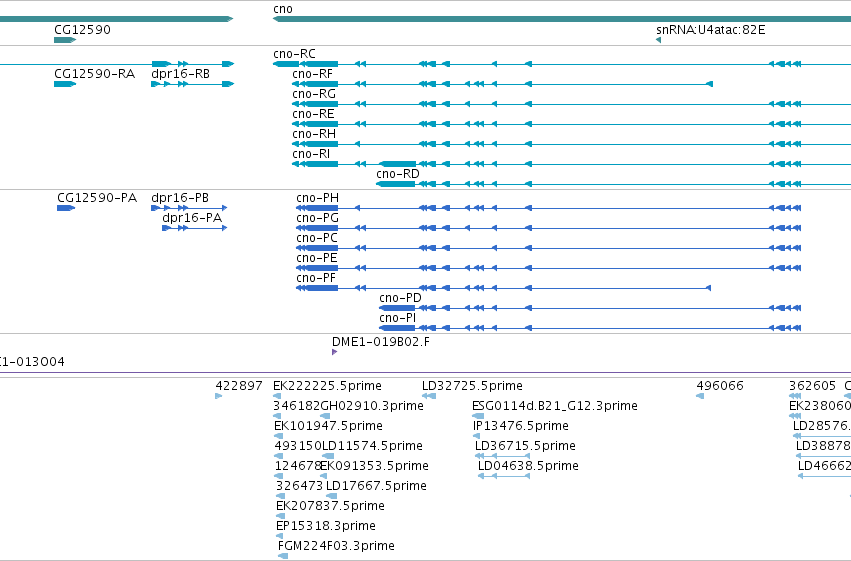The image size is (851, 561).
Task: Select the snRNA:U4atac:82E gene label
Action: [710, 30]
